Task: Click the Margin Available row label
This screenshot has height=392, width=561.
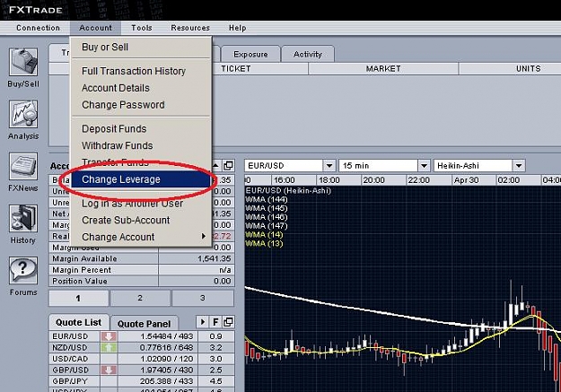Action: pyautogui.click(x=84, y=258)
